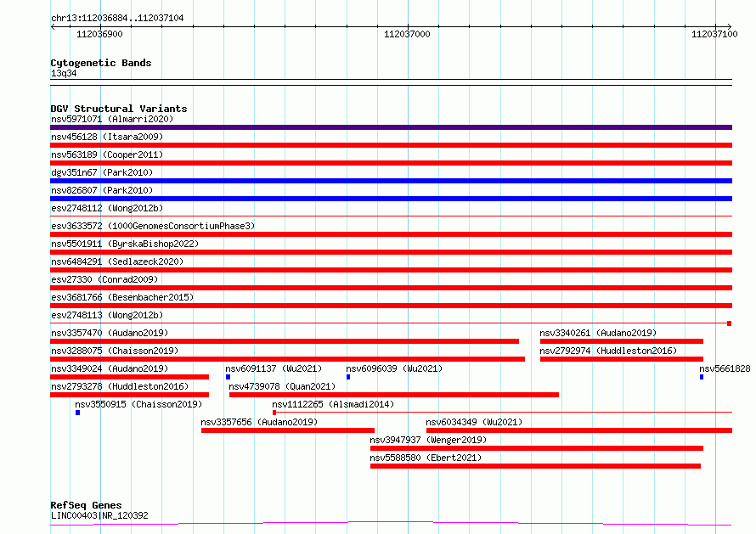Click the red bar under nsv5588580

click(536, 466)
